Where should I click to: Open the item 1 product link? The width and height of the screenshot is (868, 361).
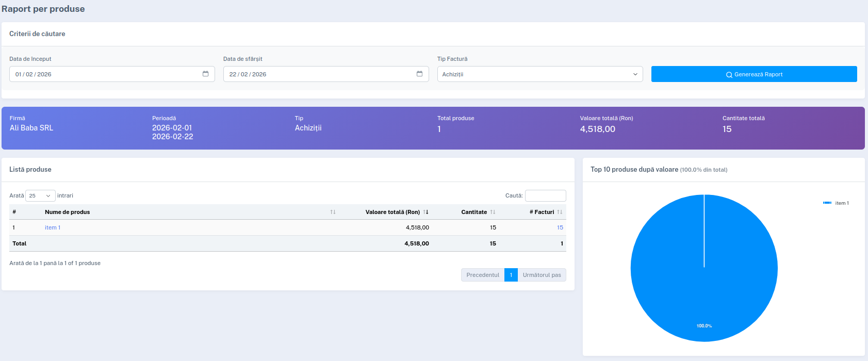coord(53,227)
